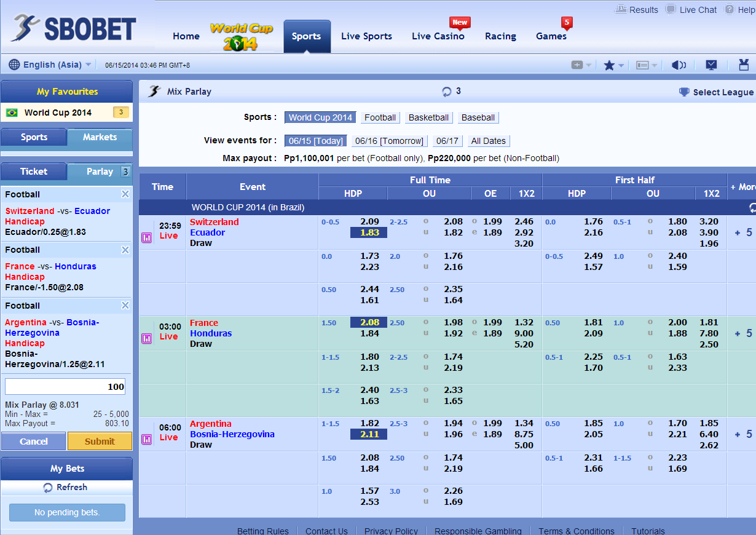Open dropdown arrow next to card icon

[x=655, y=65]
